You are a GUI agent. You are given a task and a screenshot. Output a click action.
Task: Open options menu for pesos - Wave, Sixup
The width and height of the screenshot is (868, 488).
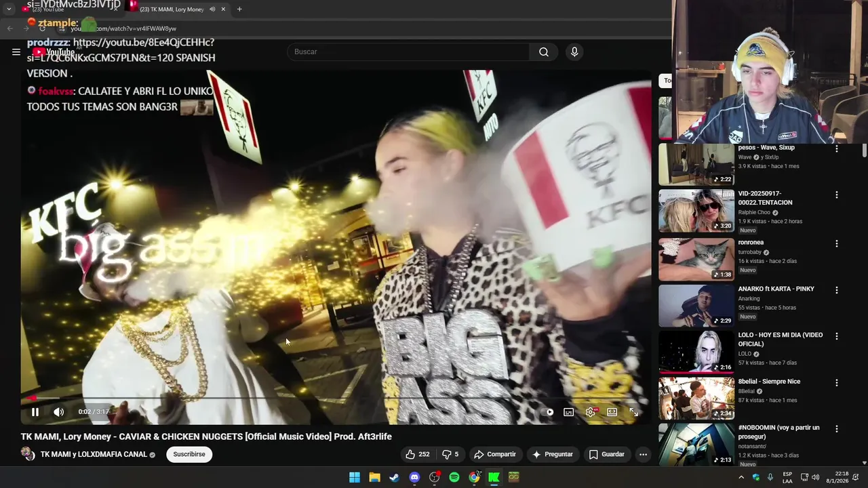(x=836, y=148)
